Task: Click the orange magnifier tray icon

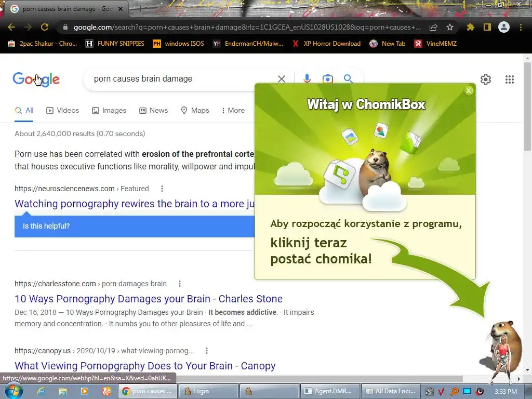Action: pyautogui.click(x=455, y=392)
